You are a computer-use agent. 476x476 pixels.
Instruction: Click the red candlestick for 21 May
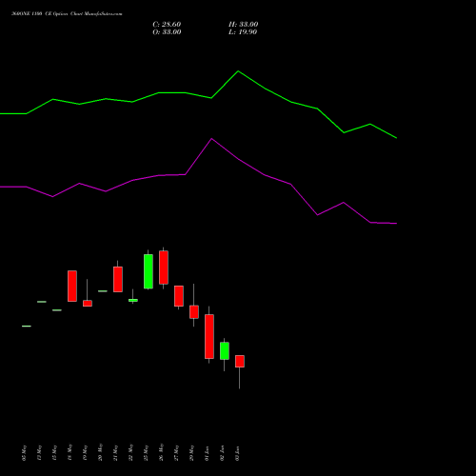[x=118, y=279]
